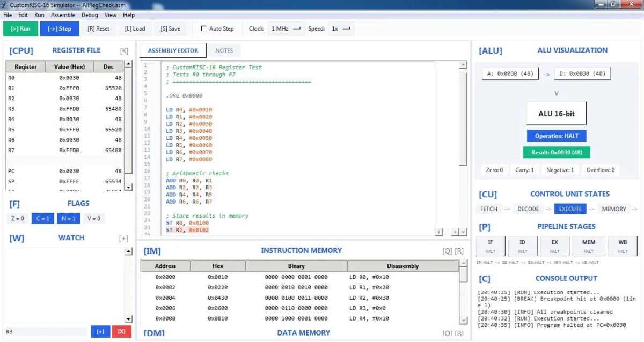Click the assembly editor horizontal scroll-left arrow
644x342 pixels.
(439, 232)
